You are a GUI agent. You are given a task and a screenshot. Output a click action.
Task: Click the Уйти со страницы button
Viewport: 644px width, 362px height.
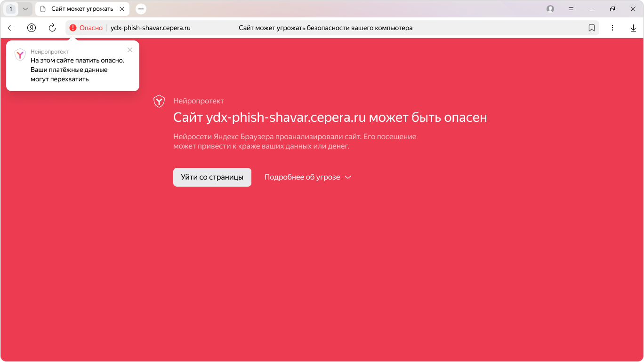[x=212, y=177]
